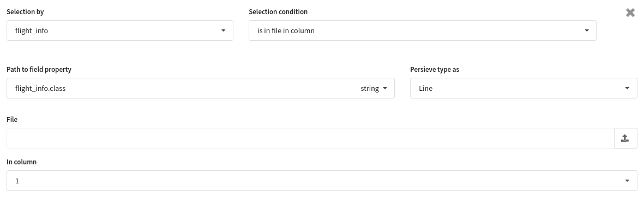Click the 'Persieve type as' label
The image size is (644, 197).
click(x=435, y=69)
